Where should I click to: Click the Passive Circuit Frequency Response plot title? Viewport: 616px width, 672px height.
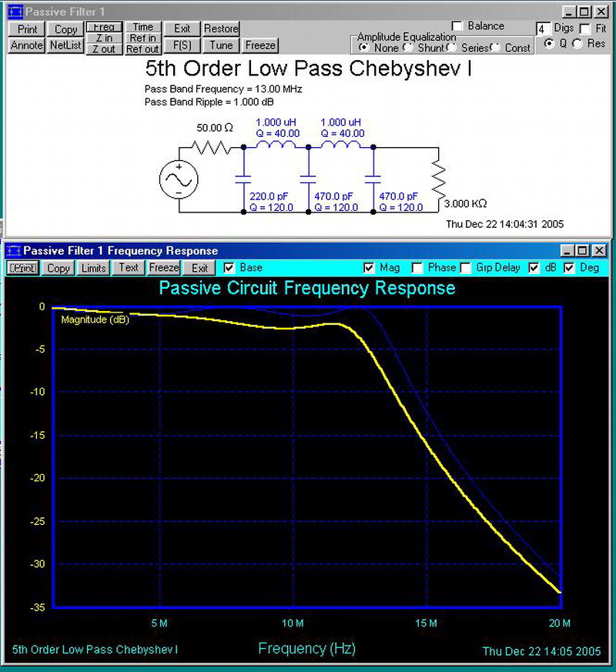point(307,288)
